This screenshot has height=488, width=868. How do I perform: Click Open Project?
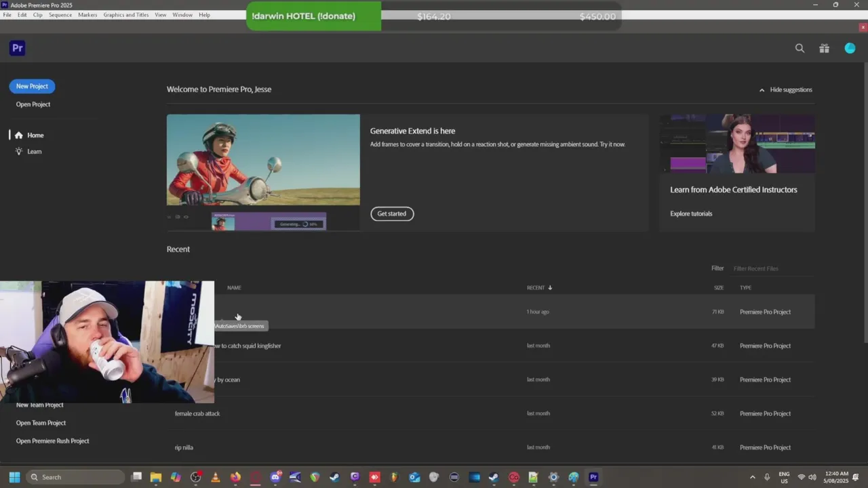[x=33, y=104]
